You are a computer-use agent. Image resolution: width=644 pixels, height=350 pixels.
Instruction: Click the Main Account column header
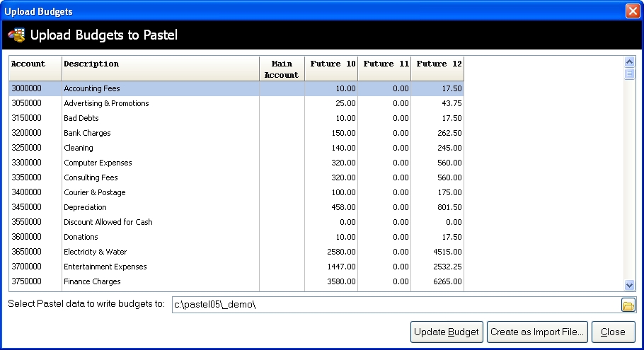[282, 69]
